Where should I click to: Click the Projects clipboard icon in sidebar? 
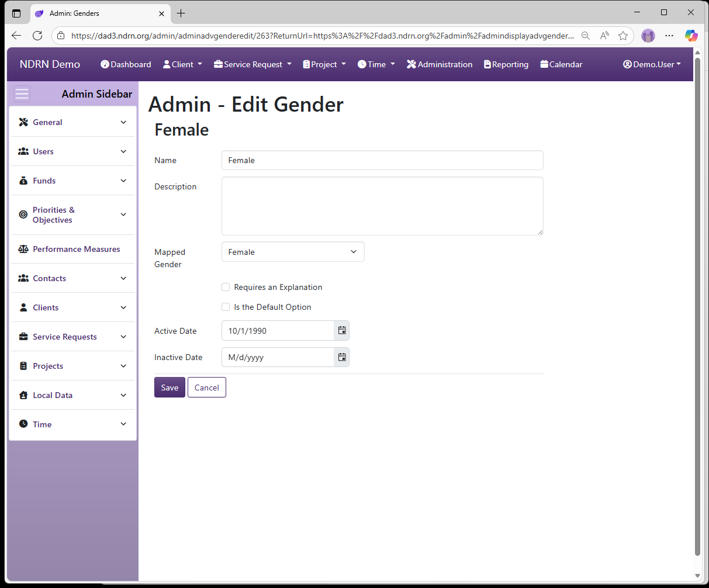[23, 366]
